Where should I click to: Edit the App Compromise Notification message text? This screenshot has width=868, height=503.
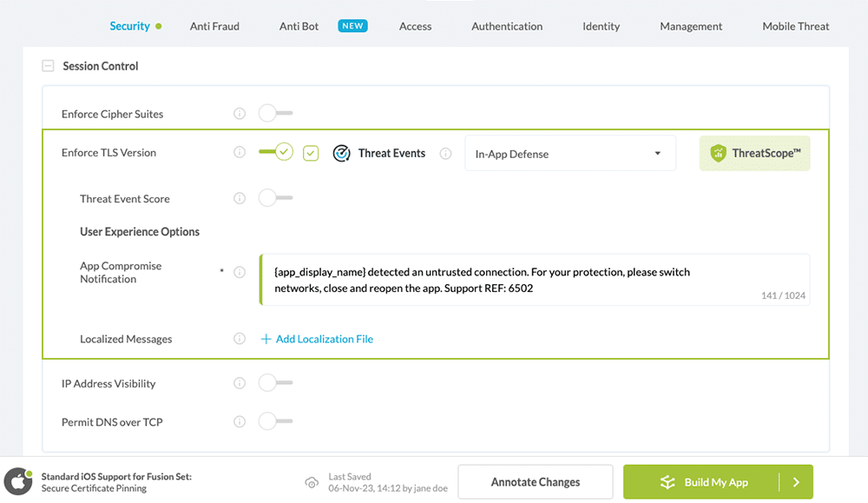tap(534, 280)
